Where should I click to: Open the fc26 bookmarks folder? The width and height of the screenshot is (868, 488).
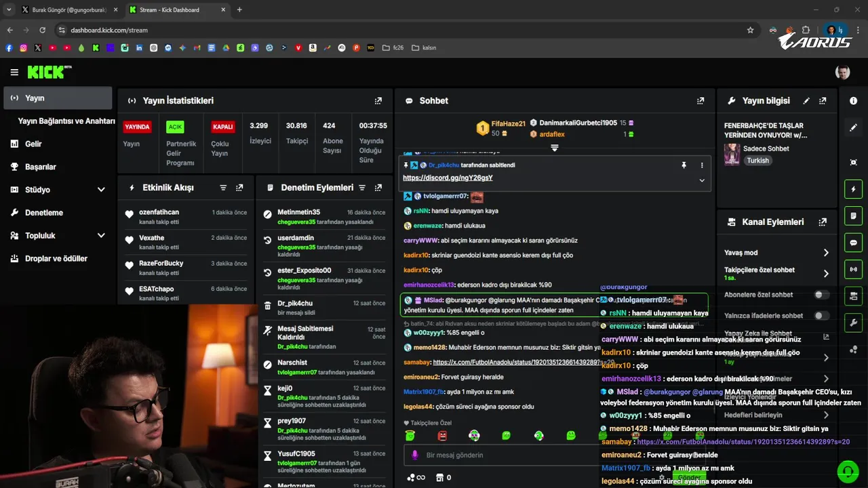point(393,48)
